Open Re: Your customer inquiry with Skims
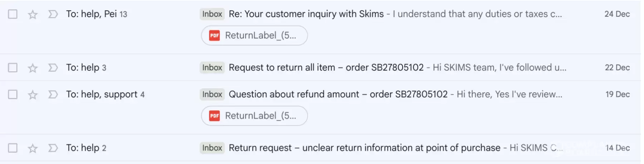Image resolution: width=644 pixels, height=164 pixels. 306,14
